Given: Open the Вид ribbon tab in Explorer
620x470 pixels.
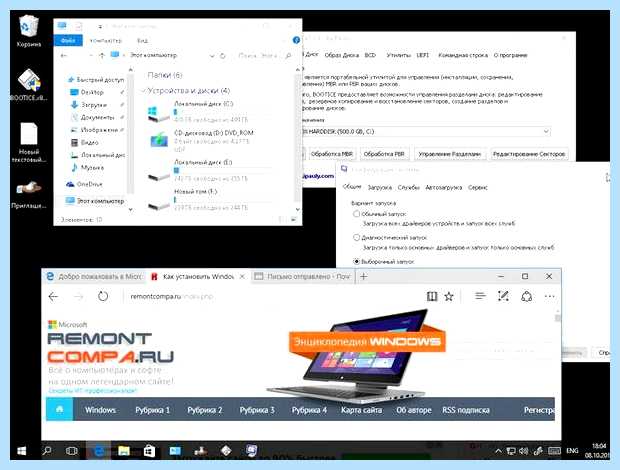Looking at the screenshot, I should [142, 41].
